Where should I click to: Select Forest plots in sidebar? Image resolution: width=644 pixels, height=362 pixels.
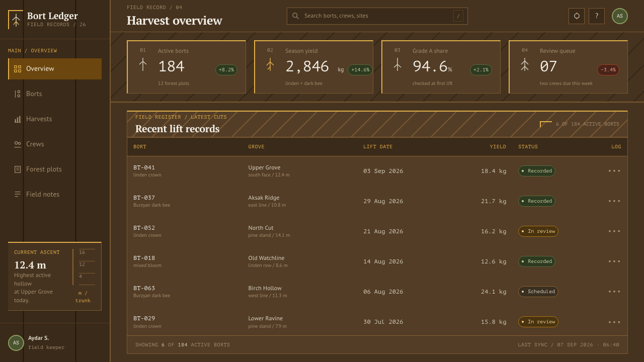tap(55, 169)
